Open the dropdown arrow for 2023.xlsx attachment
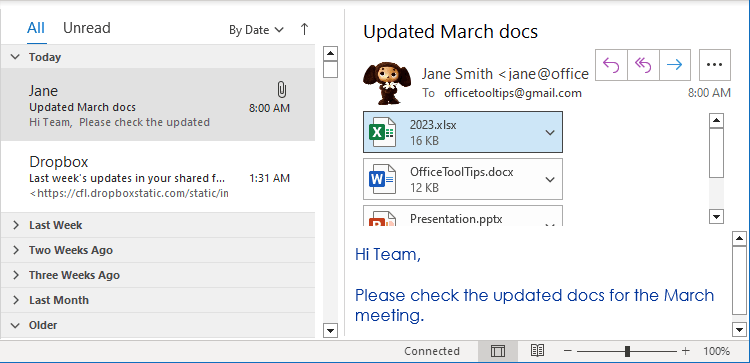 [x=550, y=132]
